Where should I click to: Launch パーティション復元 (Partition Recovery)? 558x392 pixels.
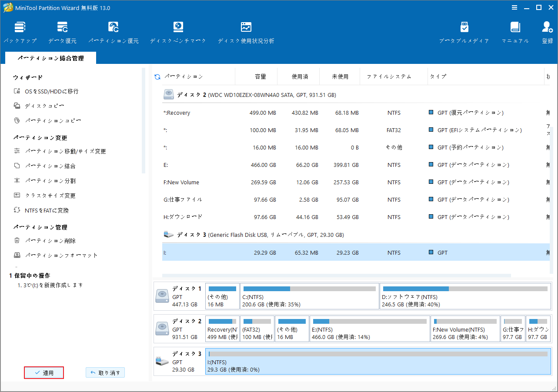coord(114,32)
